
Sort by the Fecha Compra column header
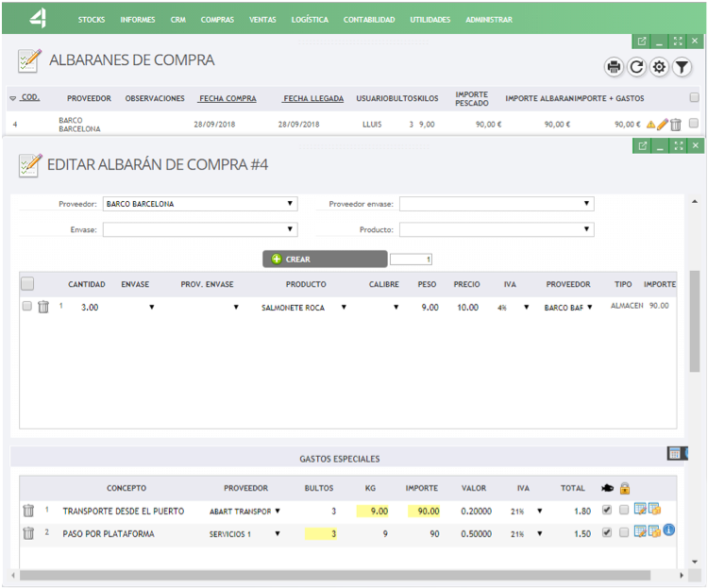coord(228,99)
